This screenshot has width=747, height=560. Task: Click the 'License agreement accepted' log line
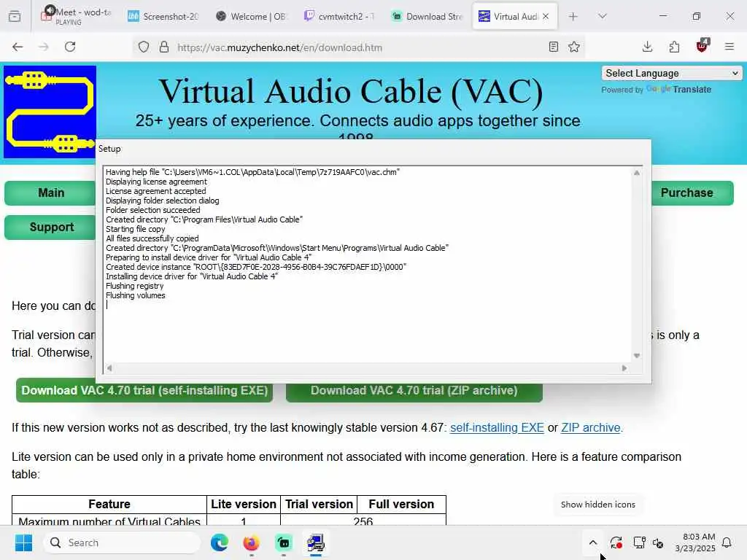[156, 191]
